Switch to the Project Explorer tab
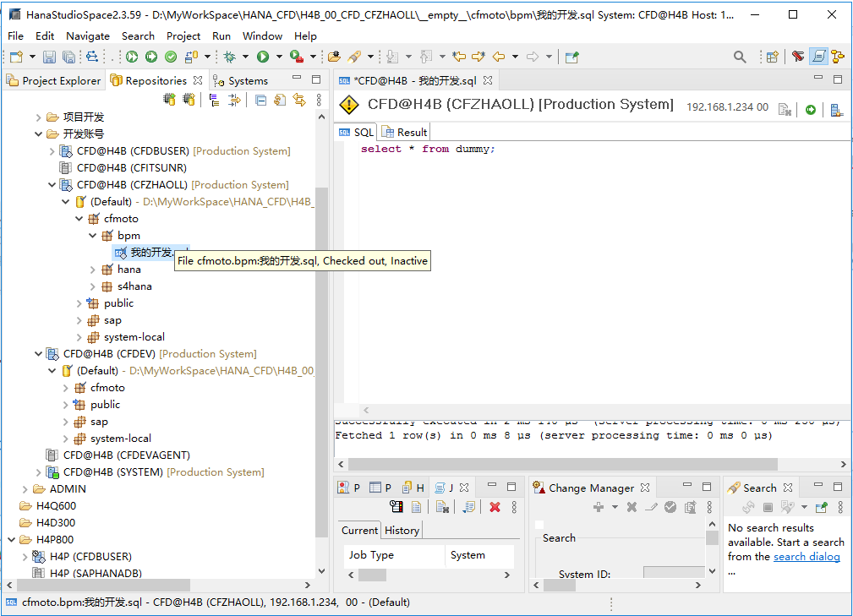853x616 pixels. click(x=53, y=80)
